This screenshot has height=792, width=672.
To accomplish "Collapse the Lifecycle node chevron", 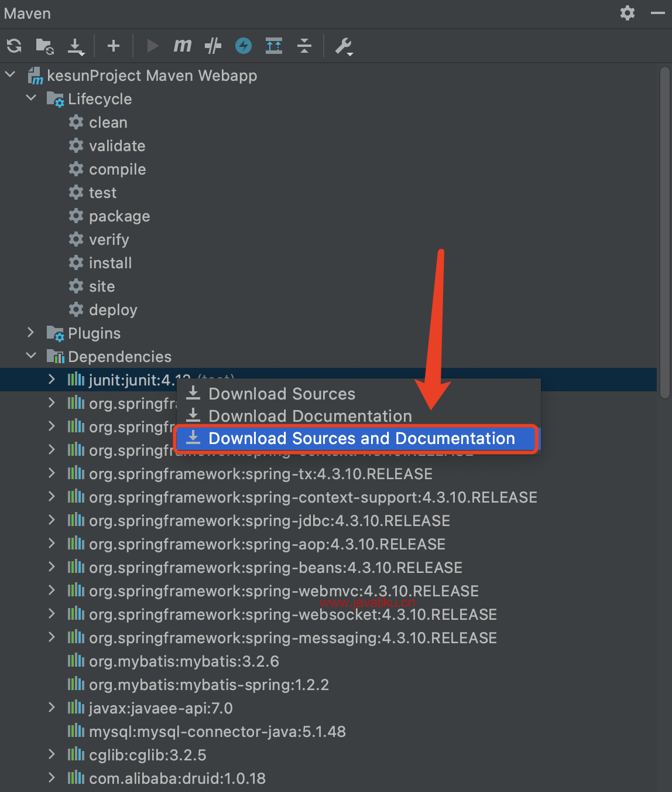I will [x=32, y=98].
